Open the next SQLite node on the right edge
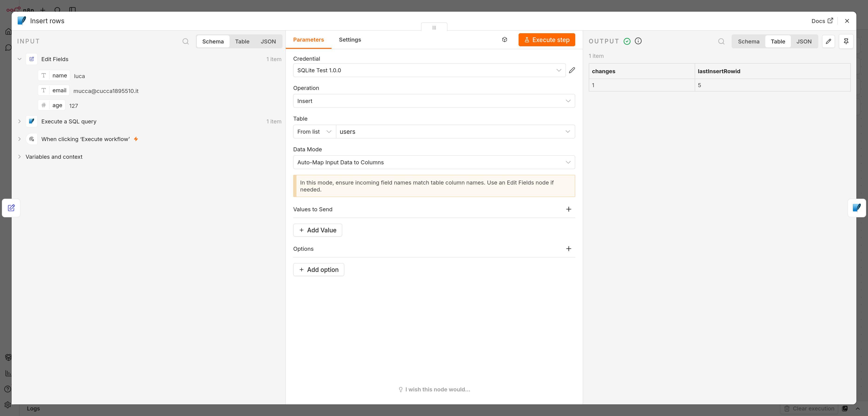Viewport: 868px width, 416px height. pos(857,208)
